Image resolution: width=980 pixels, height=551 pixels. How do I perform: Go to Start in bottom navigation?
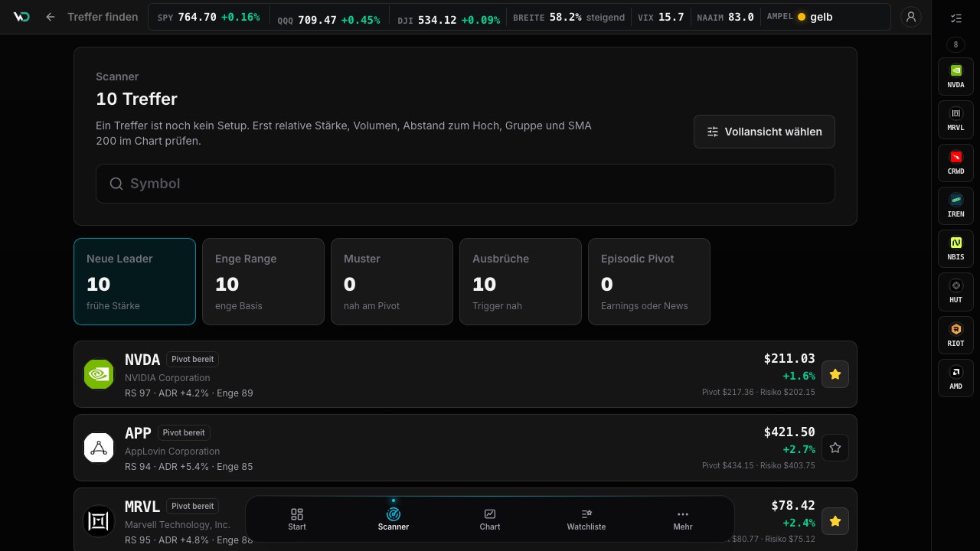pyautogui.click(x=297, y=520)
